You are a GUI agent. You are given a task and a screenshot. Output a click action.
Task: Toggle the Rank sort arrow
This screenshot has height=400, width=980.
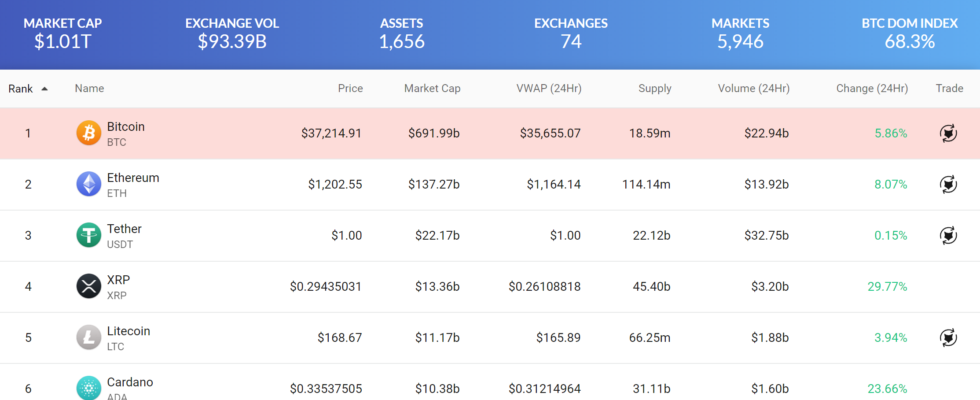click(x=44, y=89)
